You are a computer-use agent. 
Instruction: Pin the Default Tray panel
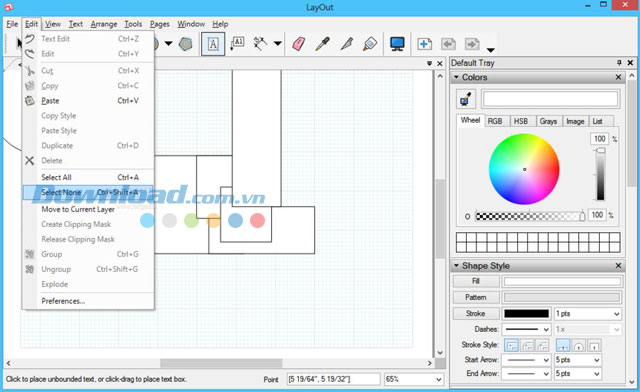(x=619, y=62)
